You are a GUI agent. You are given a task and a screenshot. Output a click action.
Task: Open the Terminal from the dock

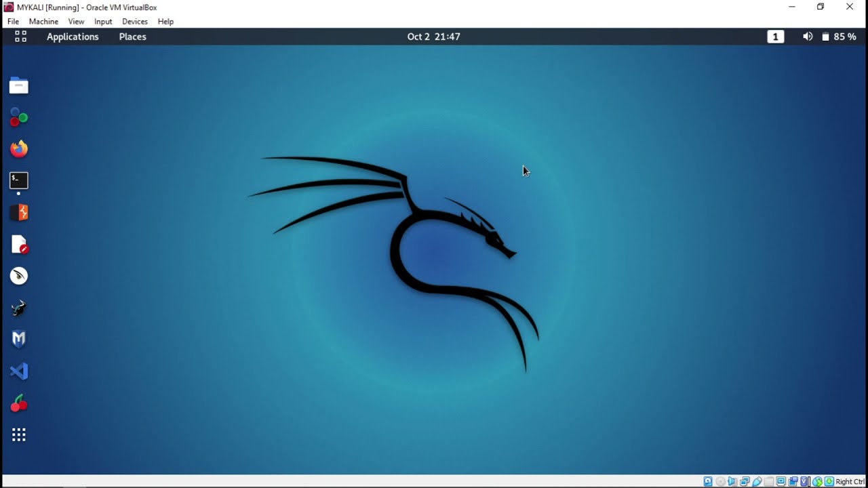click(19, 180)
